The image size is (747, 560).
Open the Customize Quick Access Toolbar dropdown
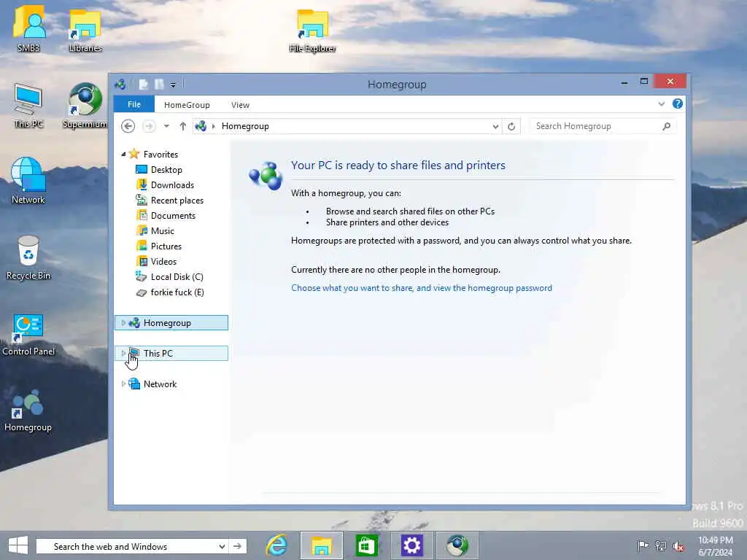tap(173, 85)
